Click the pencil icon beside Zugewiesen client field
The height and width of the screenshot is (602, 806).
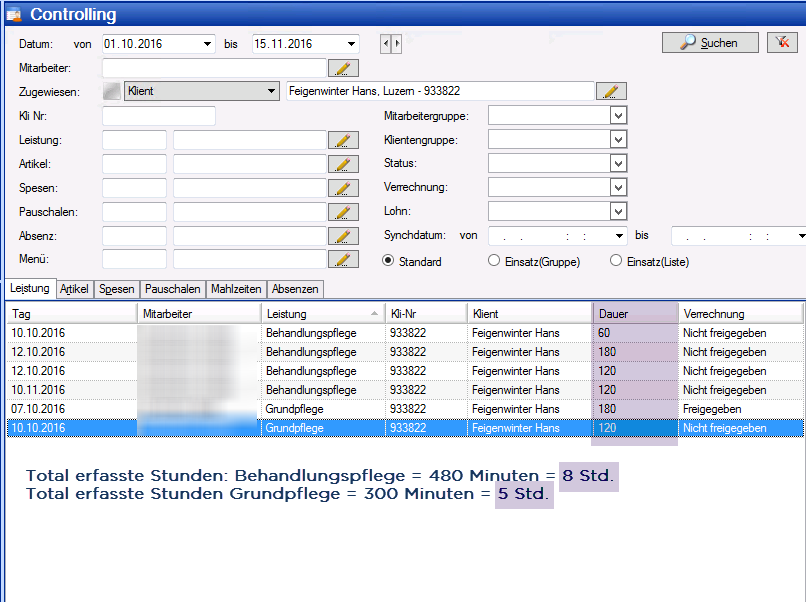click(x=610, y=92)
